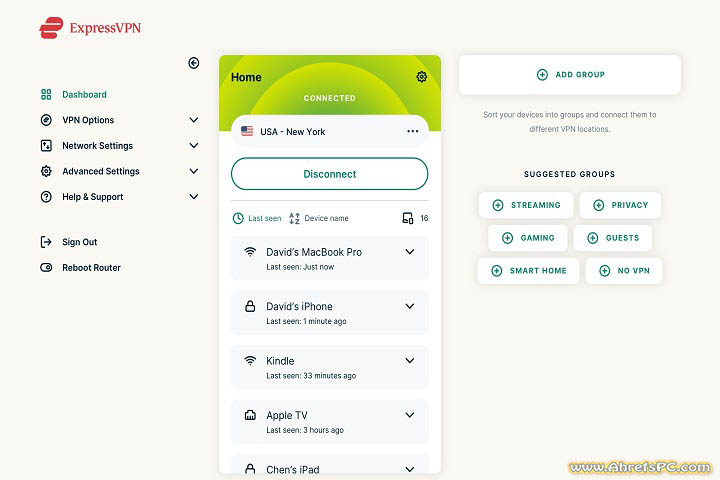Select the USA - New York location field
Image resolution: width=720 pixels, height=480 pixels.
(x=330, y=131)
